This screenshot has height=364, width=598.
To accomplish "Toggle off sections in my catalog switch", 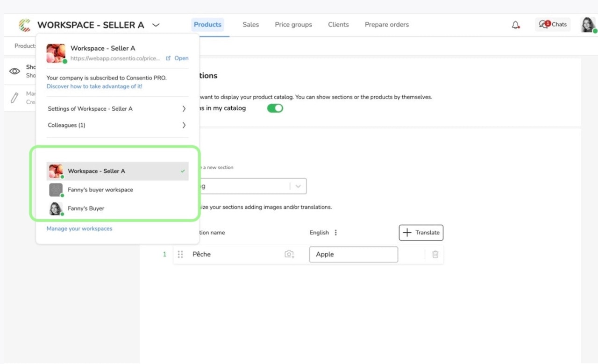I will 275,108.
